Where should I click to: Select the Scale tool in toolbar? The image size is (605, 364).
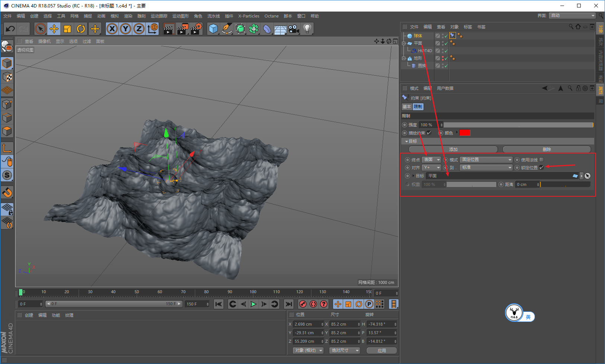tap(67, 29)
